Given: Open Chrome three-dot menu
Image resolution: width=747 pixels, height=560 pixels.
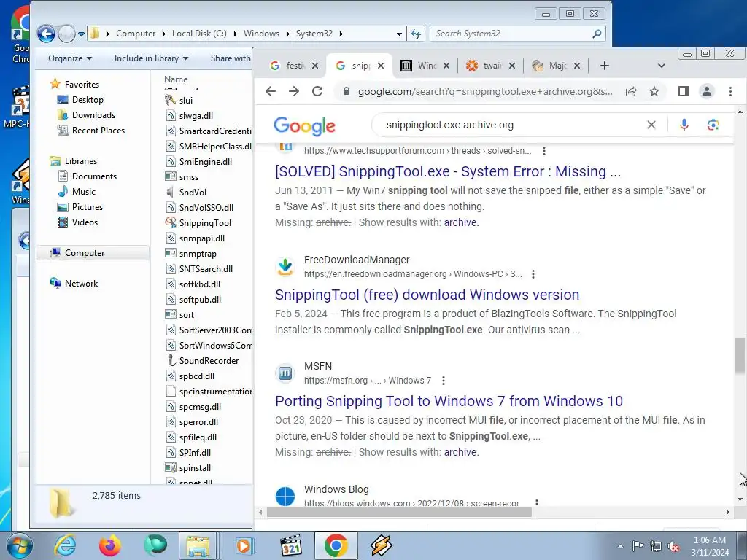Looking at the screenshot, I should (x=730, y=91).
